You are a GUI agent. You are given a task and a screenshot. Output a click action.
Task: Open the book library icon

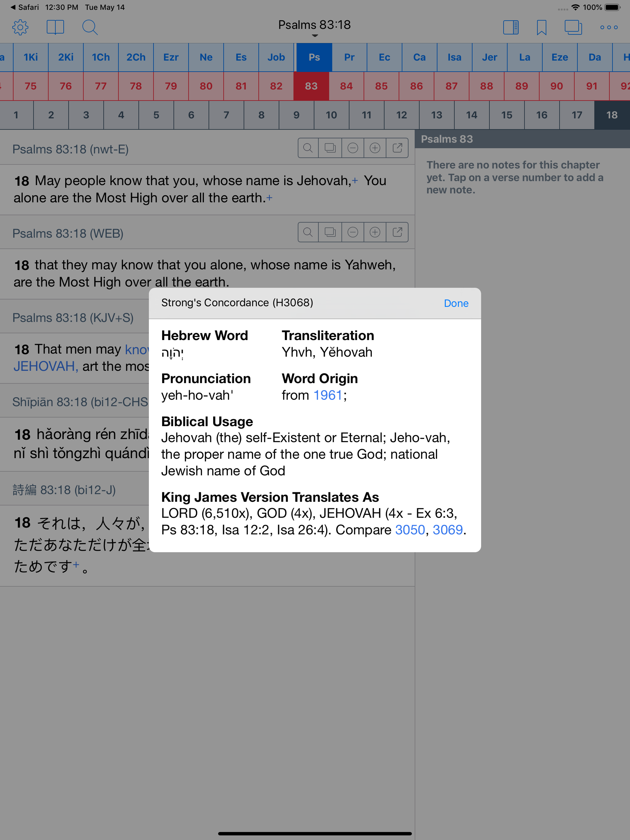pos(55,27)
